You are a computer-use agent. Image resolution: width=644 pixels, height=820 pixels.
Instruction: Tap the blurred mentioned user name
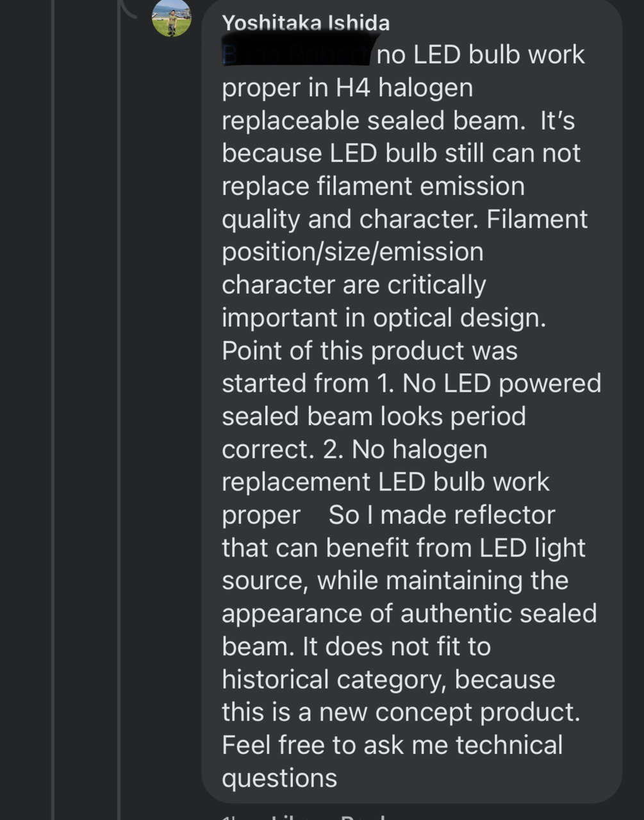point(296,54)
